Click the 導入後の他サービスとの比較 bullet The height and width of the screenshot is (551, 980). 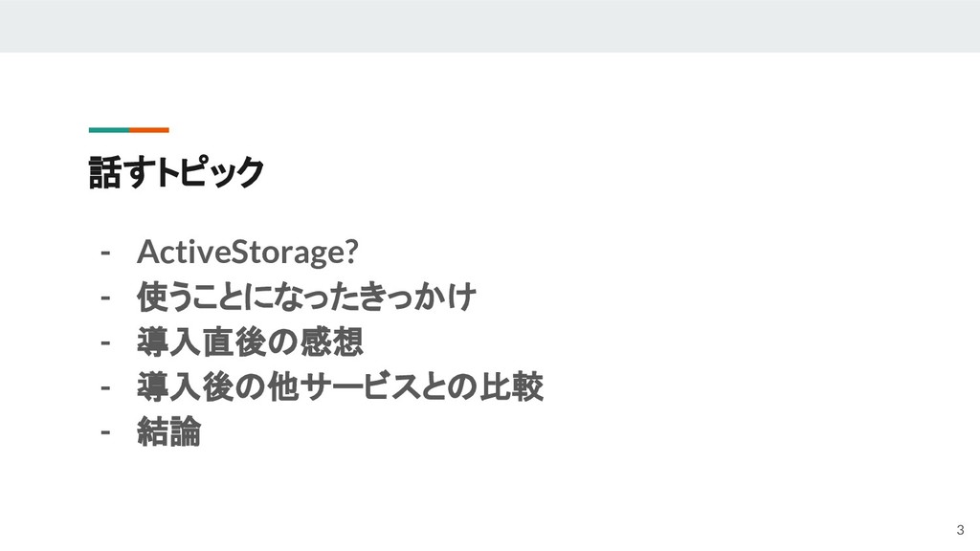[x=340, y=387]
